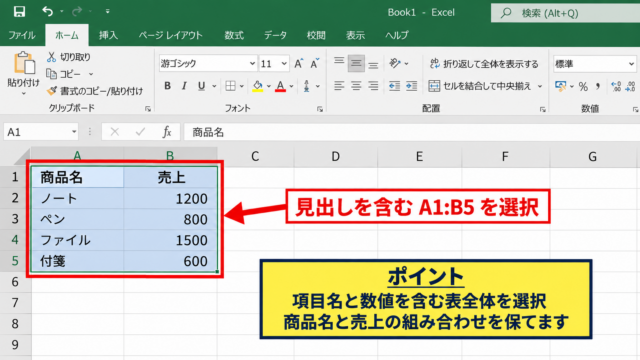The image size is (640, 360).
Task: Select column D header
Action: pos(336,156)
